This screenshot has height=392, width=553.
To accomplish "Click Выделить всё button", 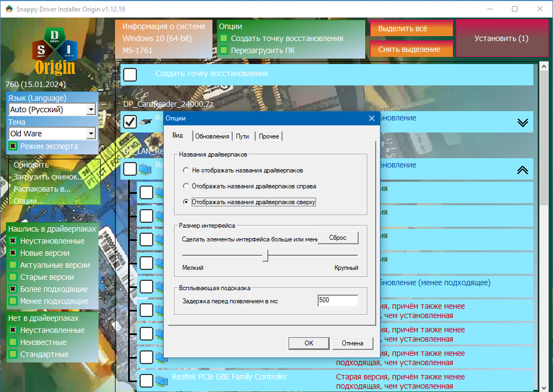I will click(412, 28).
